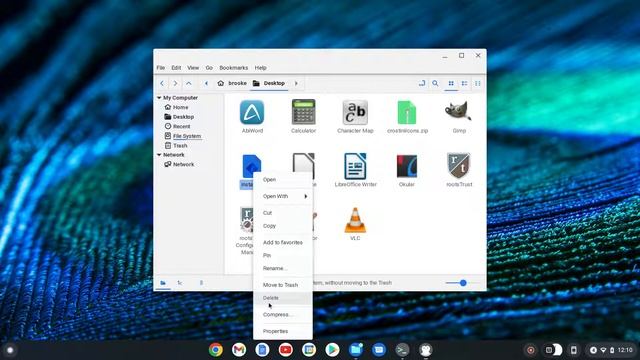Go up to the parent folder
The width and height of the screenshot is (640, 360).
tap(189, 83)
